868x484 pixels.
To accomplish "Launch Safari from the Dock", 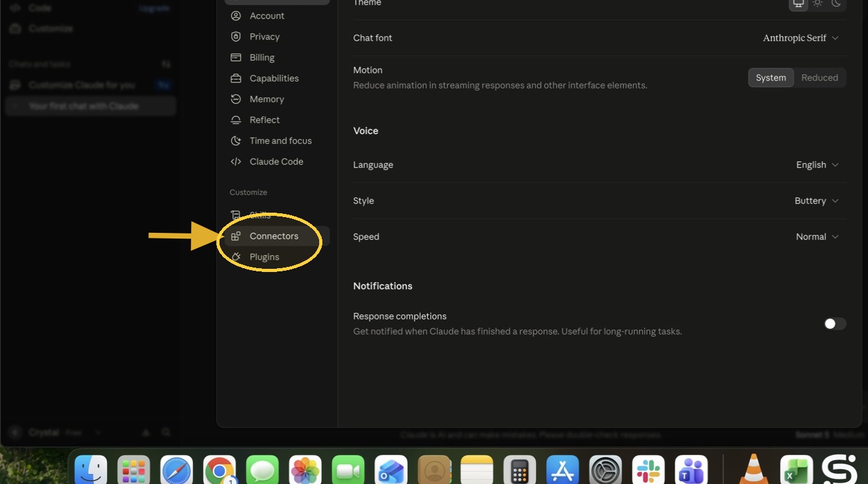I will tap(177, 470).
